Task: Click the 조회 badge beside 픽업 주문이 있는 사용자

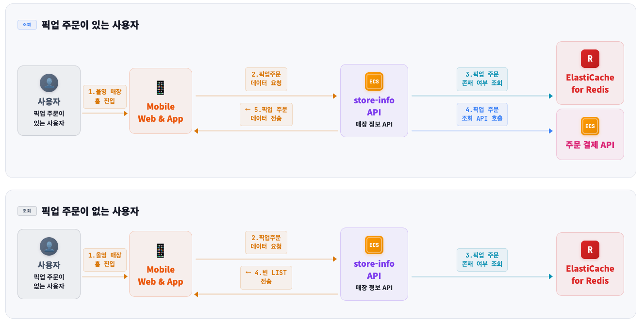Action: [x=27, y=25]
